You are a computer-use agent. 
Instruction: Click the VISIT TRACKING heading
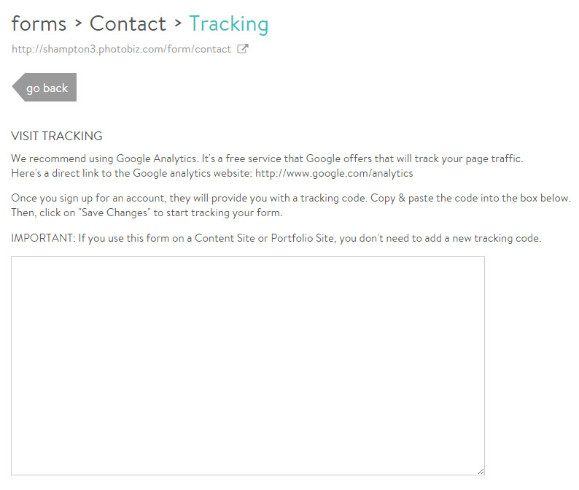[57, 136]
